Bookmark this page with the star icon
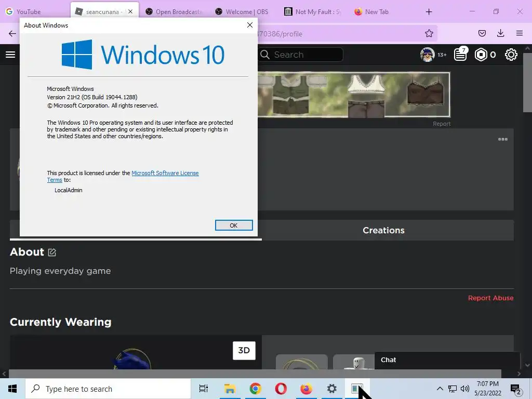The image size is (532, 399). click(x=429, y=33)
